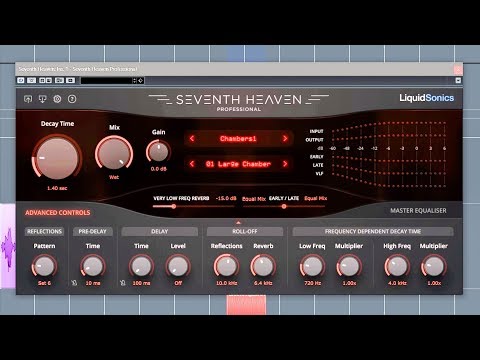This screenshot has width=480, height=360.
Task: Click the 6.4 kHz reverb roll-off value
Action: (263, 283)
